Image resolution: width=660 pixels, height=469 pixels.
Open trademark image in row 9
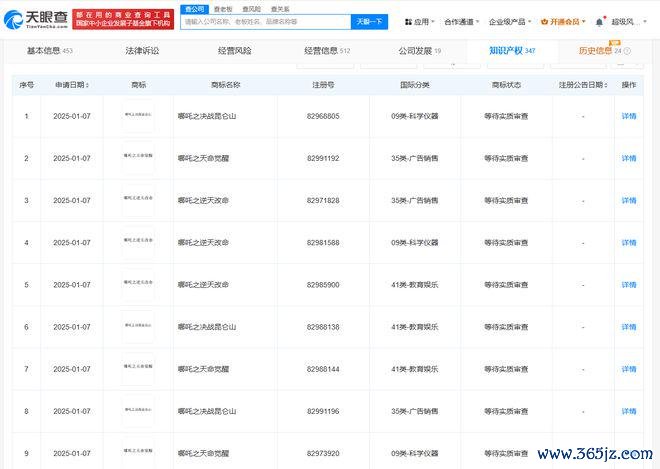point(138,453)
